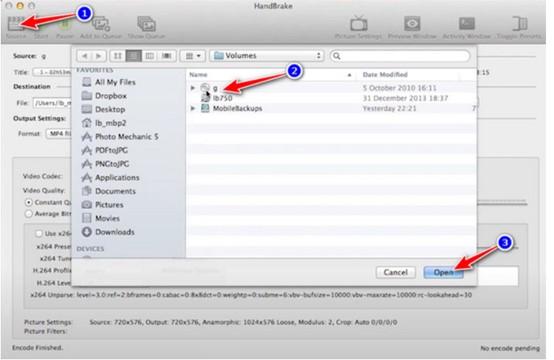The image size is (554, 360).
Task: Click the Cancel button
Action: point(396,272)
